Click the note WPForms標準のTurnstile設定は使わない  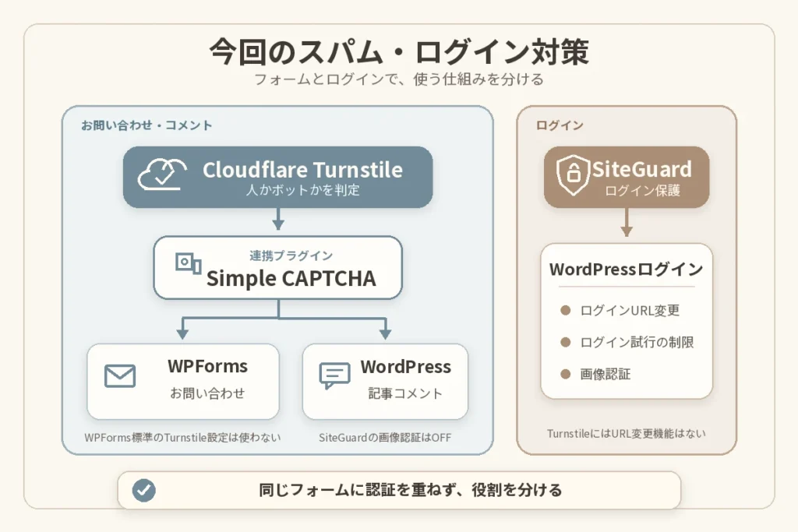182,438
